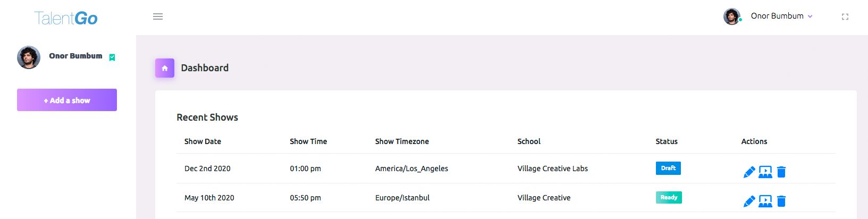The image size is (868, 219).
Task: Delete the May 10th 2020 show
Action: pos(781,201)
